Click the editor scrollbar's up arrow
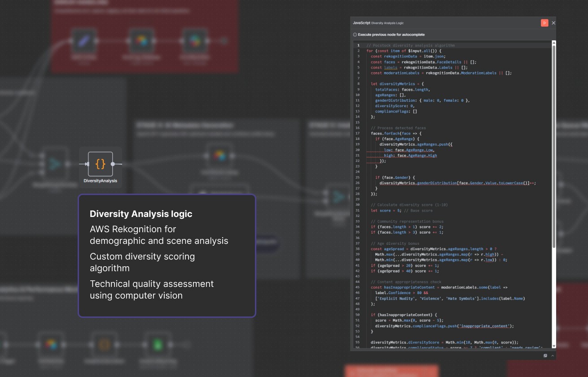The width and height of the screenshot is (588, 377). point(554,43)
